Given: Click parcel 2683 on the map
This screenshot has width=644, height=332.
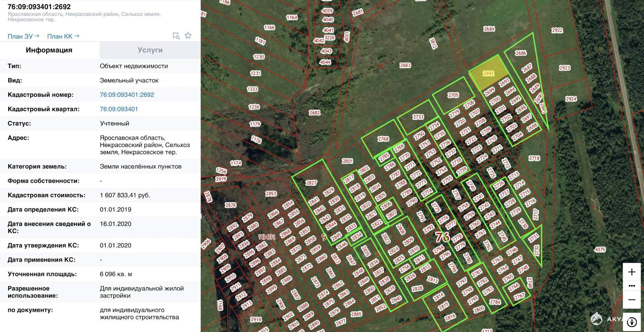Looking at the screenshot, I should click(405, 65).
